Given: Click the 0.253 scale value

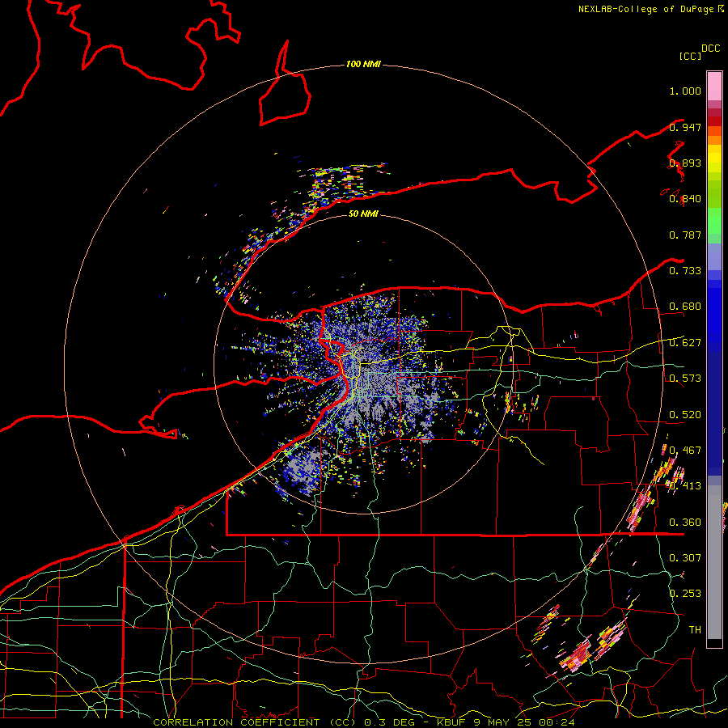Looking at the screenshot, I should [x=685, y=594].
